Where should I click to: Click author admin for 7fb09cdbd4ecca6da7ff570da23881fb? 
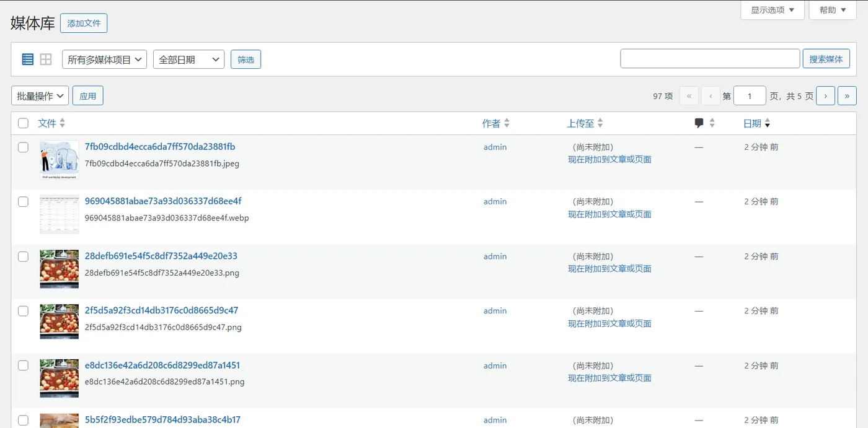coord(495,147)
